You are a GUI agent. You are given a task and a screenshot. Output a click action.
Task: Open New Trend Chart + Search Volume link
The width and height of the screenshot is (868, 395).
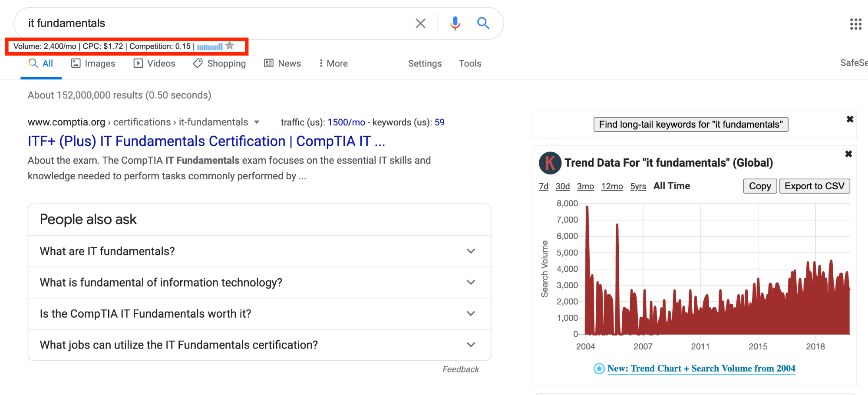[701, 369]
